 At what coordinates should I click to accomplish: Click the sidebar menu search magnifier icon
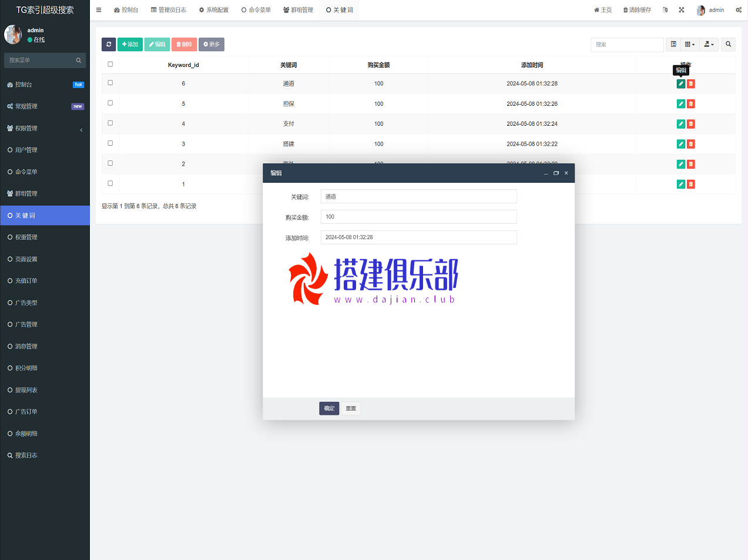79,60
